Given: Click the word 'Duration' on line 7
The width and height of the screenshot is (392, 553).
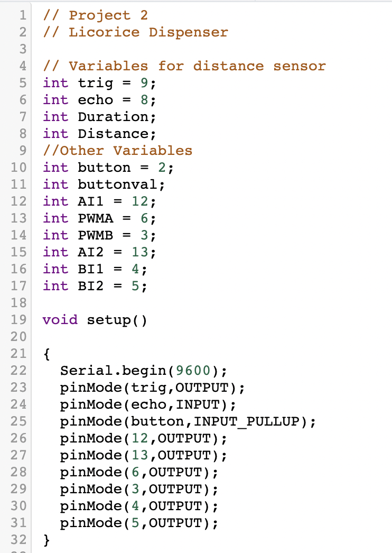Looking at the screenshot, I should coord(113,117).
